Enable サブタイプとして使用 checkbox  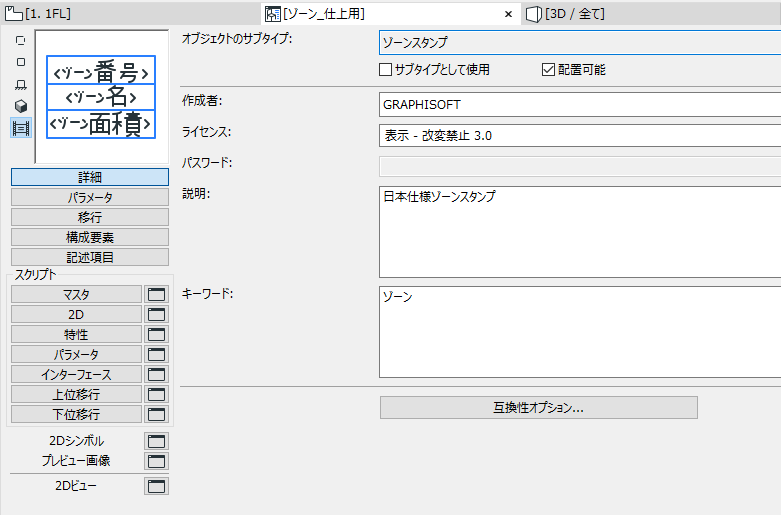[x=386, y=69]
